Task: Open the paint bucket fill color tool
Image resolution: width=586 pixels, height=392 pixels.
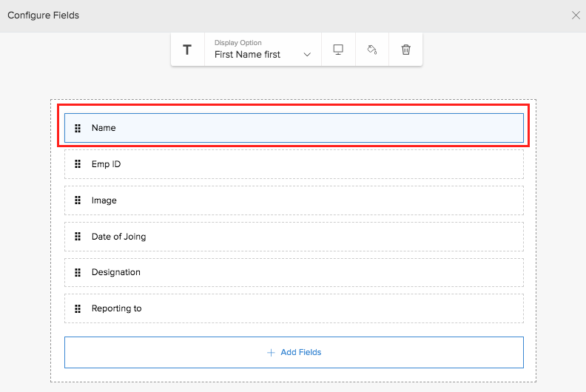Action: pyautogui.click(x=372, y=50)
